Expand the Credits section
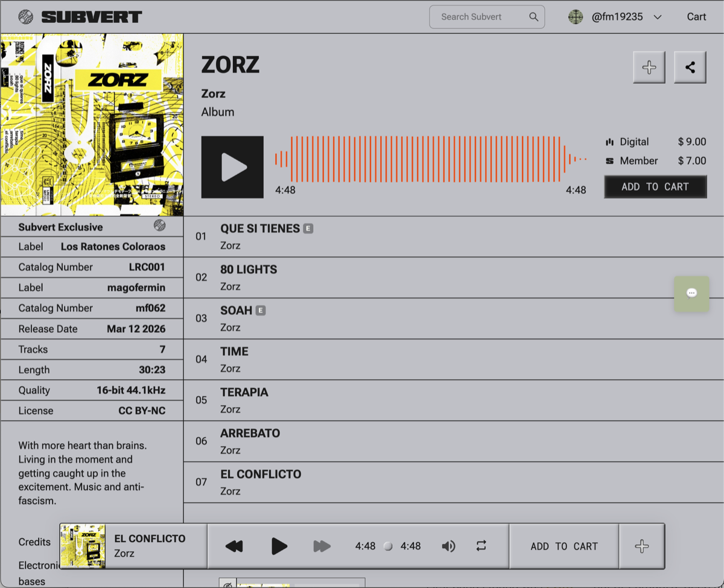 click(x=34, y=542)
